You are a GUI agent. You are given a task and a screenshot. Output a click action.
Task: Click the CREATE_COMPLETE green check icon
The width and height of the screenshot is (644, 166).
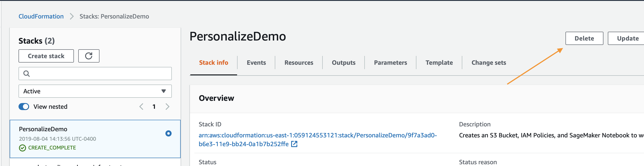coord(22,148)
